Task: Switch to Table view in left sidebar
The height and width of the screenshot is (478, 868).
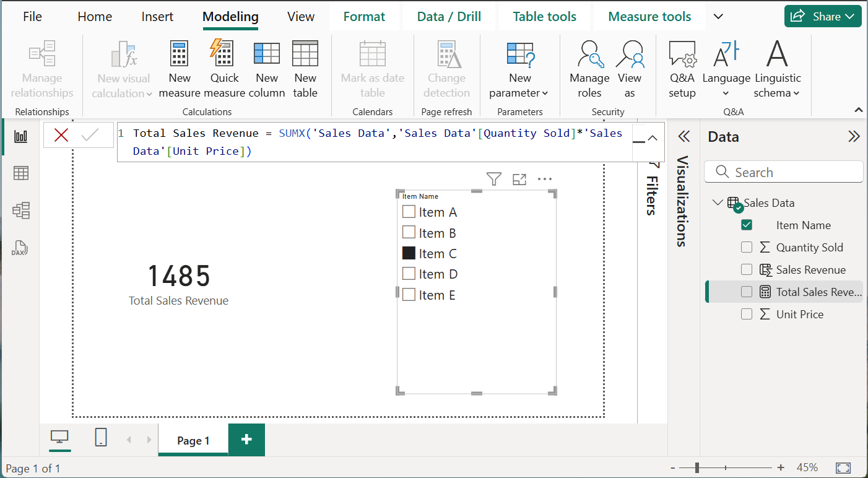Action: click(x=21, y=173)
